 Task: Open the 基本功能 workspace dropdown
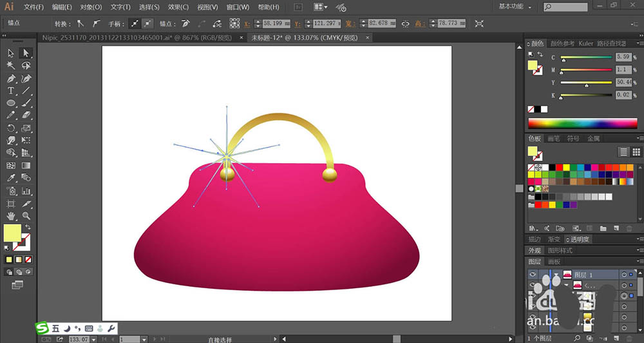coord(515,6)
